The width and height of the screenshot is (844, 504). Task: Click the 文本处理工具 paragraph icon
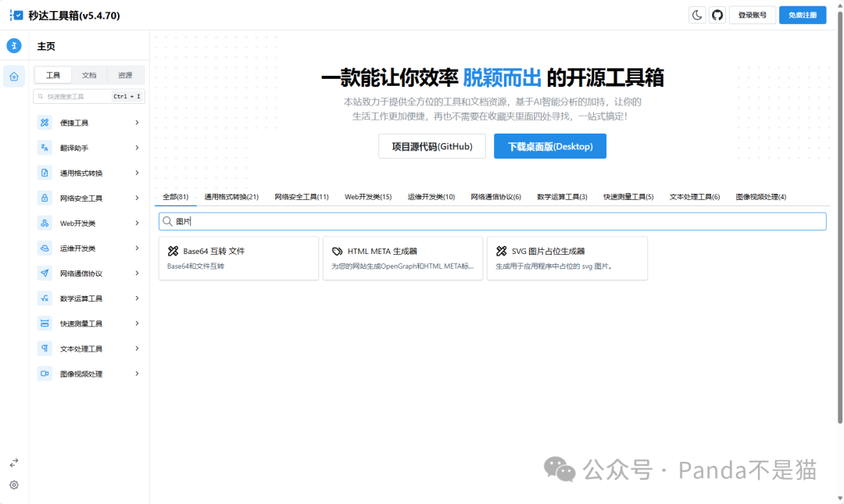(45, 349)
